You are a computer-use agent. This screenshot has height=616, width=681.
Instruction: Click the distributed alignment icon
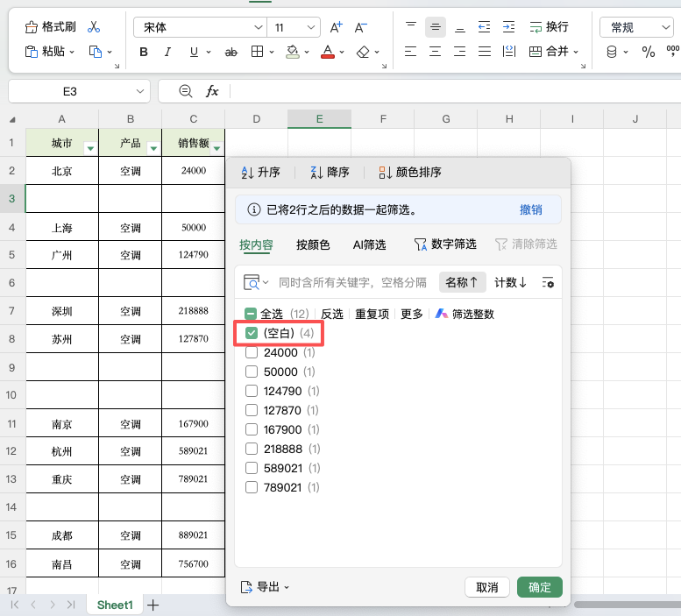pyautogui.click(x=508, y=52)
